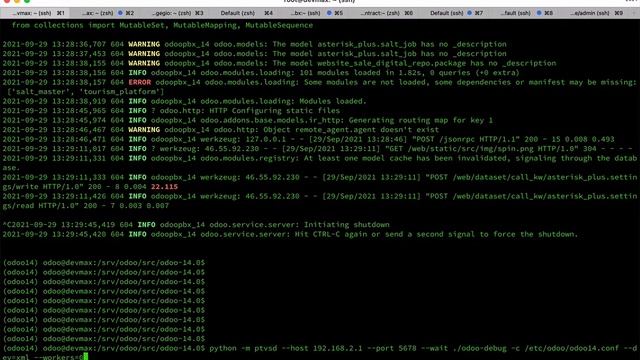Viewport: 640px width, 360px height.
Task: Click the red 22.115 timing value
Action: tap(164, 187)
